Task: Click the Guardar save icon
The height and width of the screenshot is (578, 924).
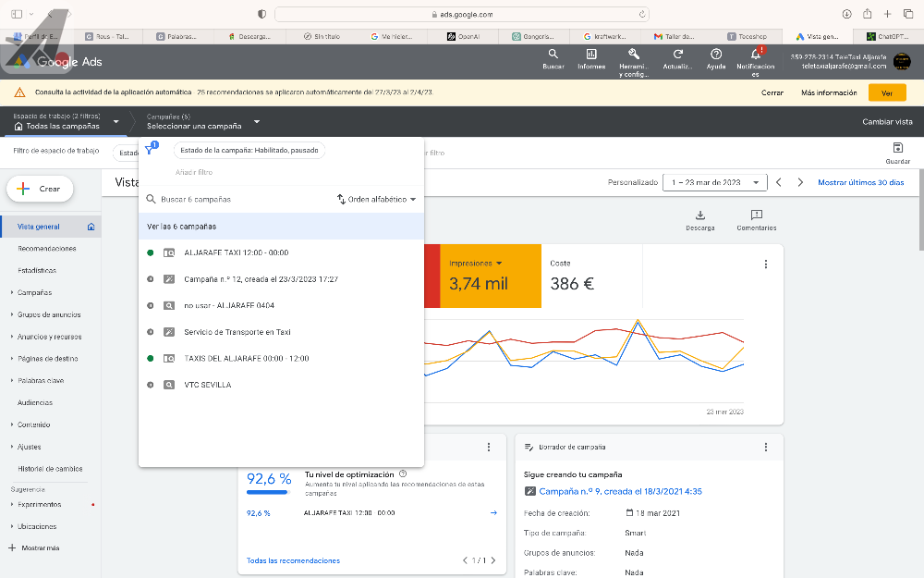Action: coord(897,148)
